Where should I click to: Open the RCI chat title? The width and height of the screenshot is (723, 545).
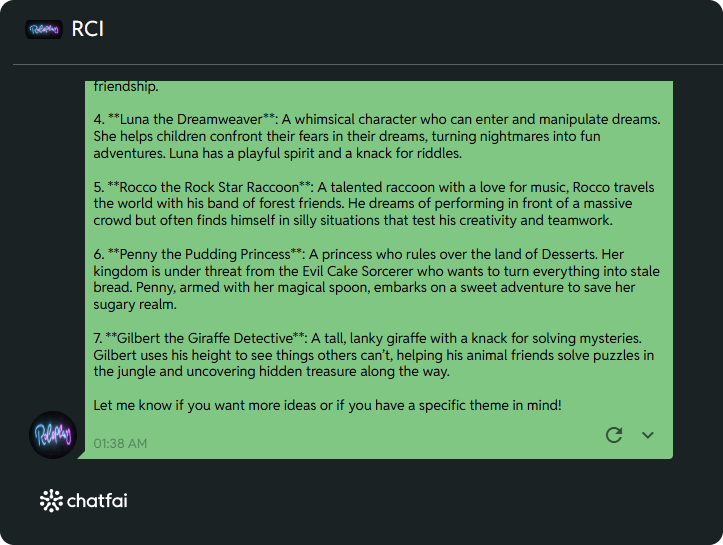tap(88, 29)
